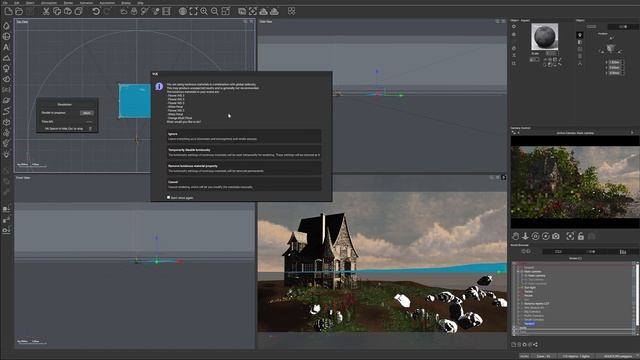Screen dimensions: 640x360
Task: Click the Cut scissors icon
Action: tap(46, 11)
